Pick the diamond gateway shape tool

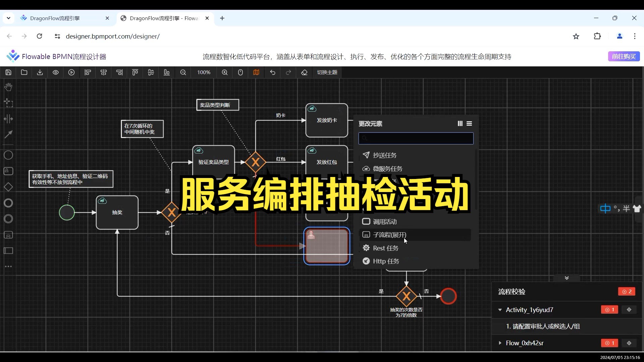pyautogui.click(x=8, y=187)
